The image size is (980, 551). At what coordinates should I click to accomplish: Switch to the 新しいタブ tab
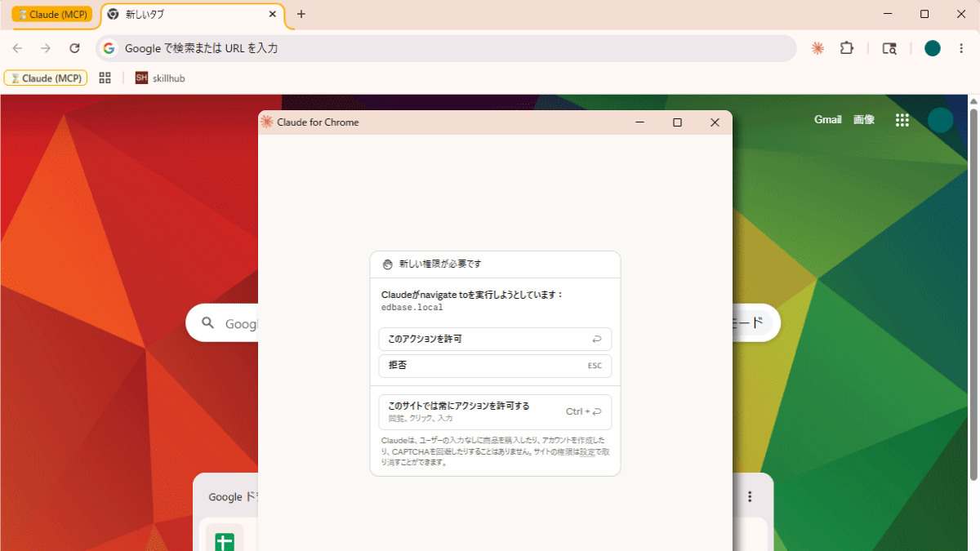point(192,15)
